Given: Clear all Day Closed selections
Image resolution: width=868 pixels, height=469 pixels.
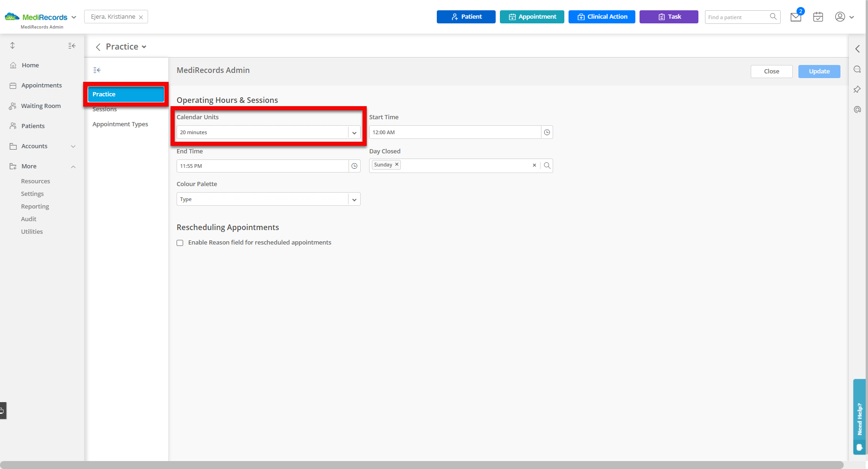Looking at the screenshot, I should tap(534, 166).
